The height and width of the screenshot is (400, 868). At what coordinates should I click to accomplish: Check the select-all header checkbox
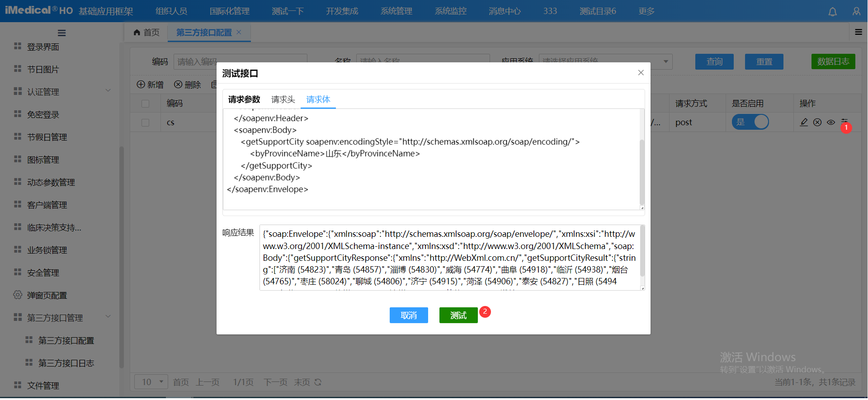145,104
